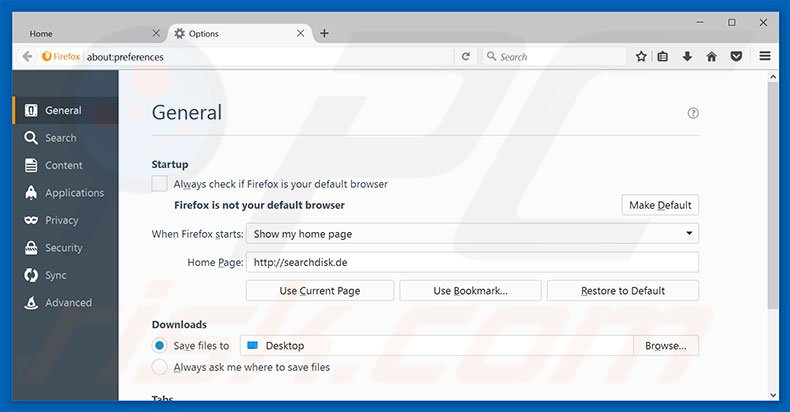
Task: Click Use Bookmark button
Action: click(x=471, y=291)
